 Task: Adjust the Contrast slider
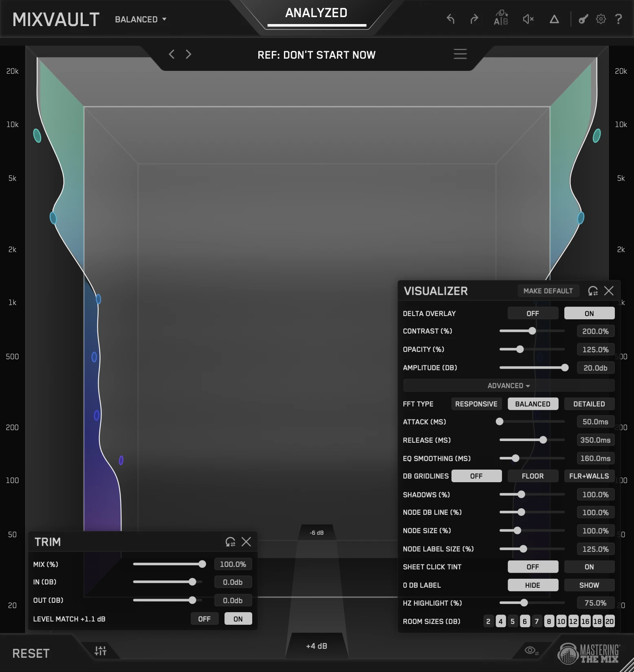(532, 331)
